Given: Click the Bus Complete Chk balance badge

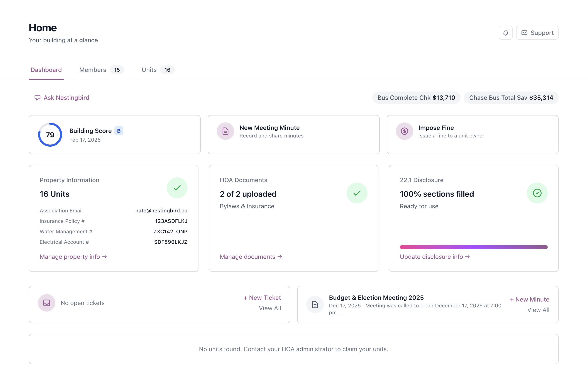Looking at the screenshot, I should [416, 97].
